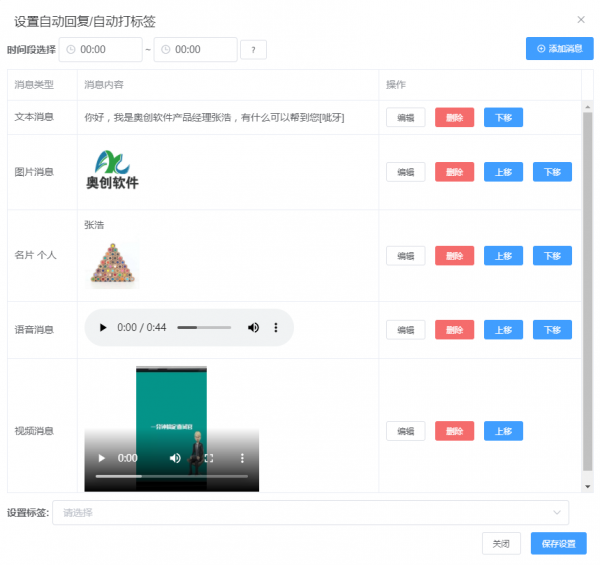
Task: Open audio player more options menu
Action: 276,328
